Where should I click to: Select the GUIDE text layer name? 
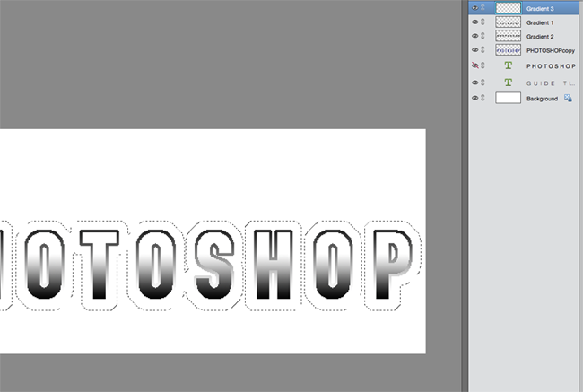point(551,83)
